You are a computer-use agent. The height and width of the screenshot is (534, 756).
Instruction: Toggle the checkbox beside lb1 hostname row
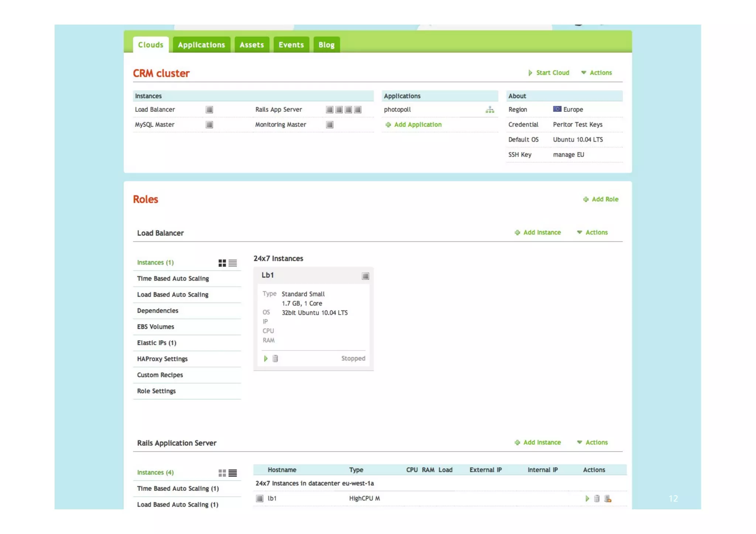click(x=260, y=499)
